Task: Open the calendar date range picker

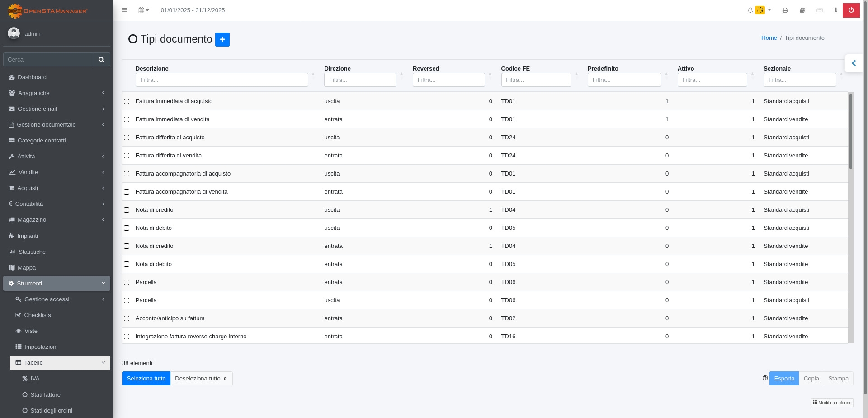Action: tap(143, 10)
